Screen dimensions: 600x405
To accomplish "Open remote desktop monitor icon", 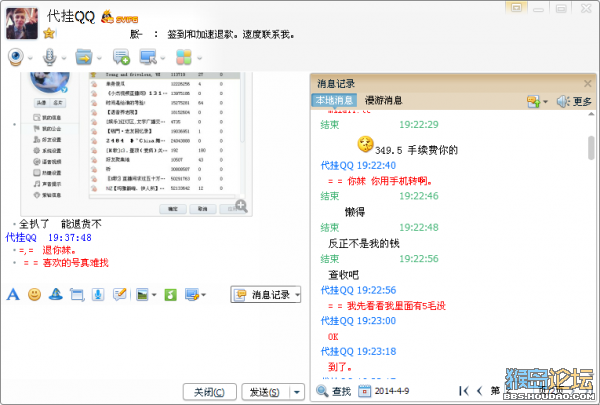I will point(148,57).
